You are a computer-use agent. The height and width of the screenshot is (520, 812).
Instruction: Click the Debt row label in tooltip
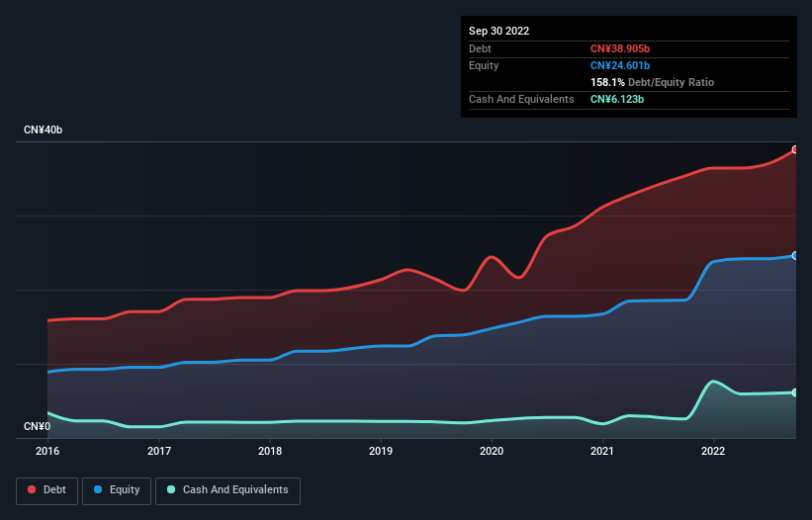(x=480, y=48)
